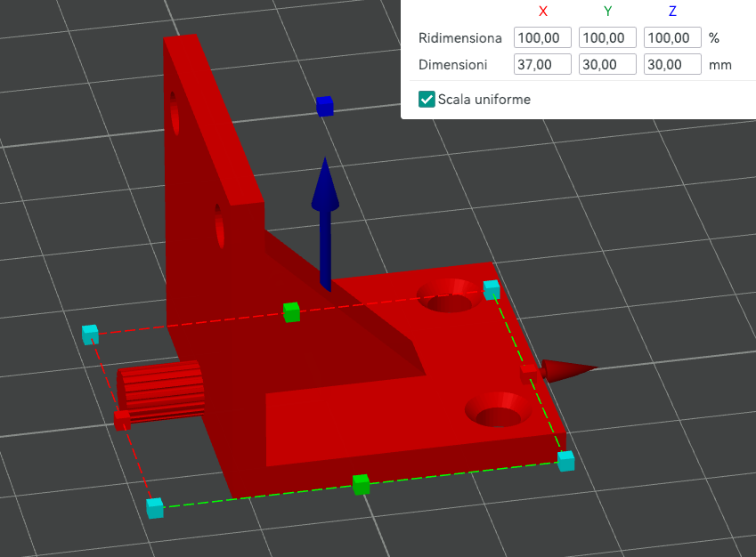Click the Scala uniforme label text
The image size is (756, 557).
(484, 100)
